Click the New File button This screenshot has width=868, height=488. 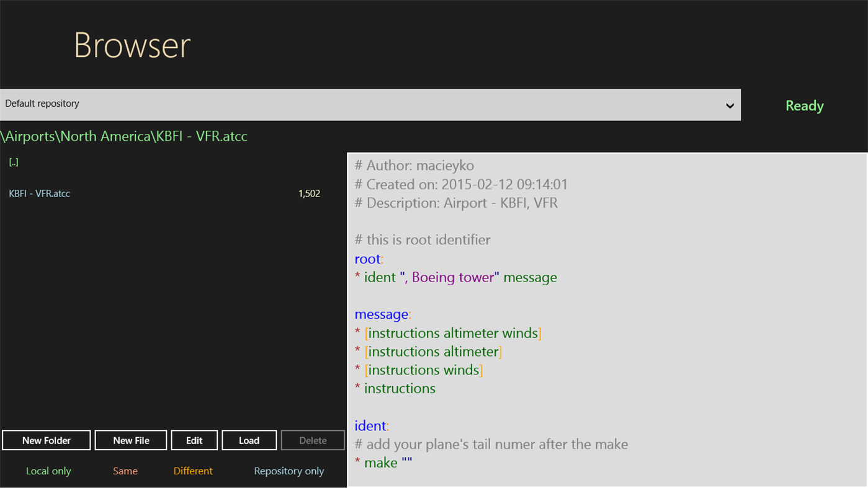(x=130, y=440)
